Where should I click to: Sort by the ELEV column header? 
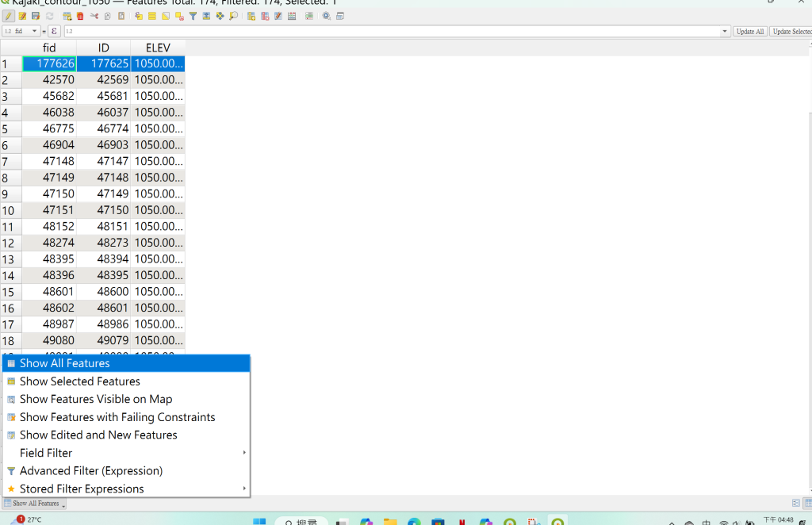tap(158, 48)
